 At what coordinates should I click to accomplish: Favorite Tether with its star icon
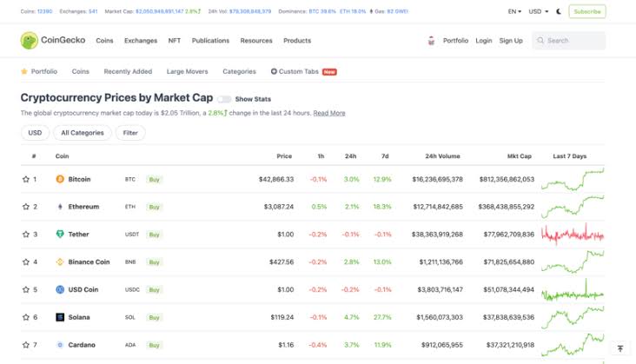26,235
